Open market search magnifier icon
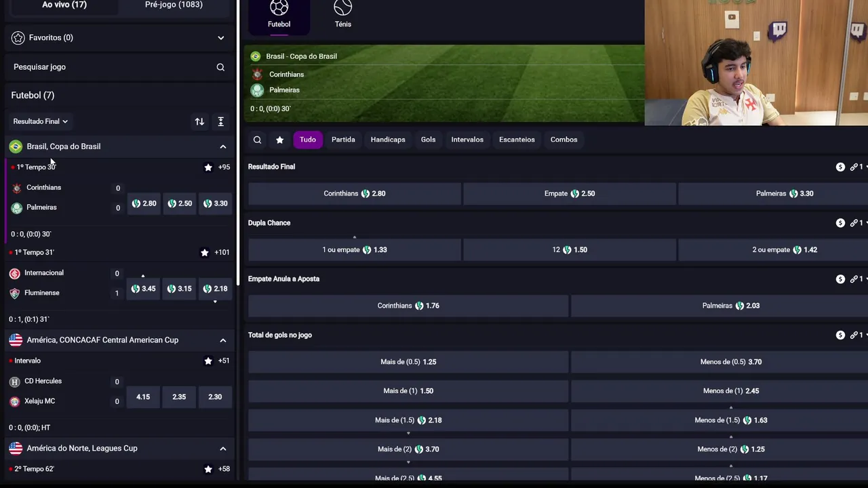The width and height of the screenshot is (868, 488). pyautogui.click(x=257, y=140)
